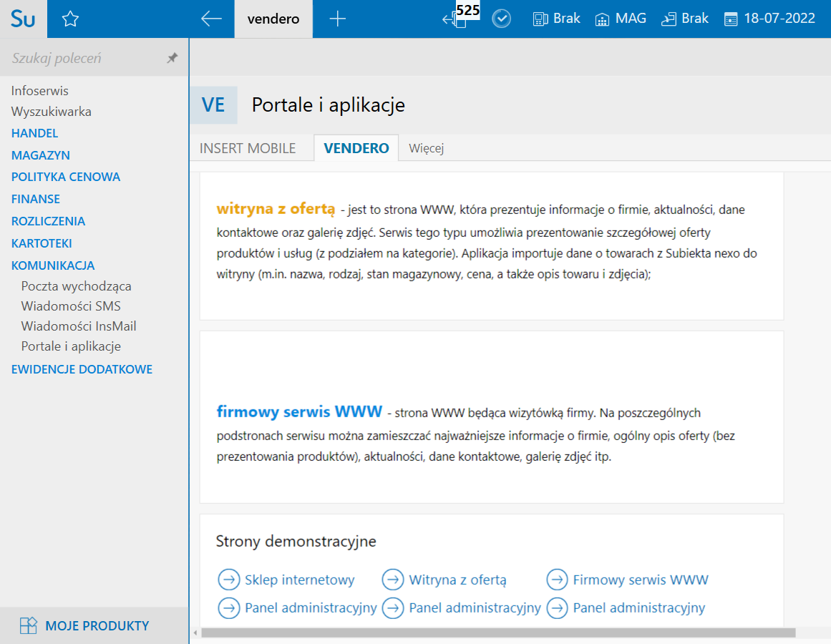Click the Su application logo
831x644 pixels.
coord(23,19)
